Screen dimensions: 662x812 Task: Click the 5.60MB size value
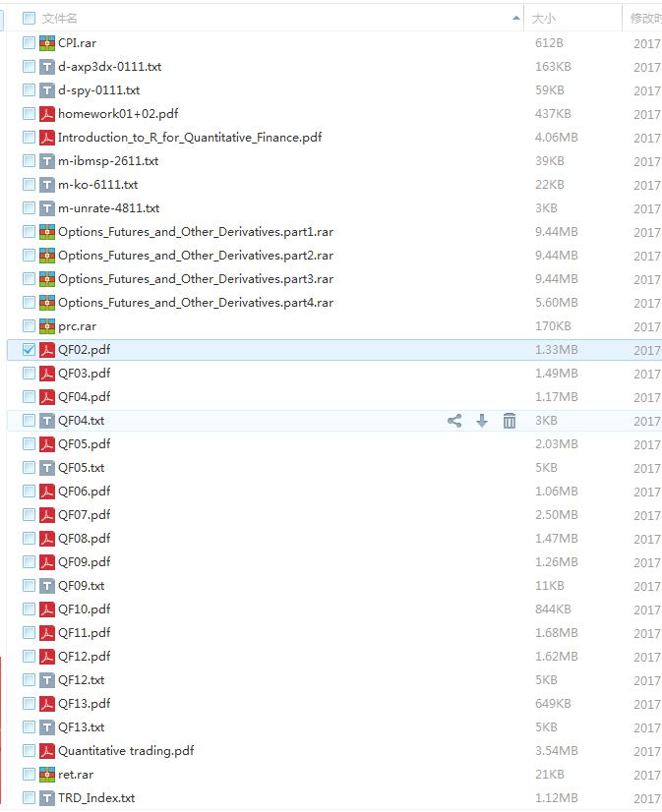pos(557,303)
